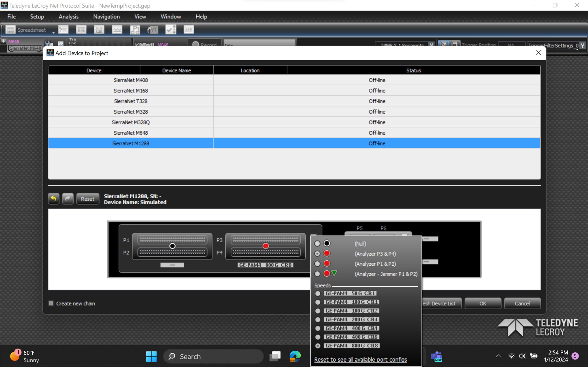Launch Microsoft Edge from taskbar
Screen dimensions: 588x367
tap(295, 356)
